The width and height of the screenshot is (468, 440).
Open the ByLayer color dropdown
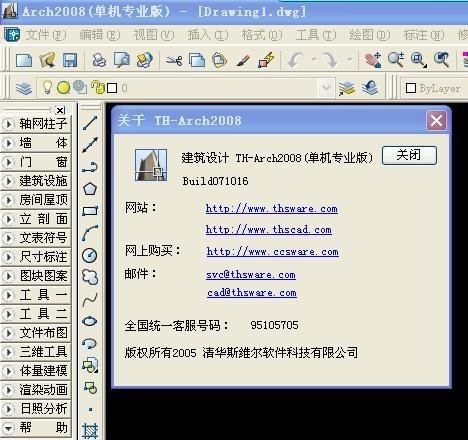(433, 88)
